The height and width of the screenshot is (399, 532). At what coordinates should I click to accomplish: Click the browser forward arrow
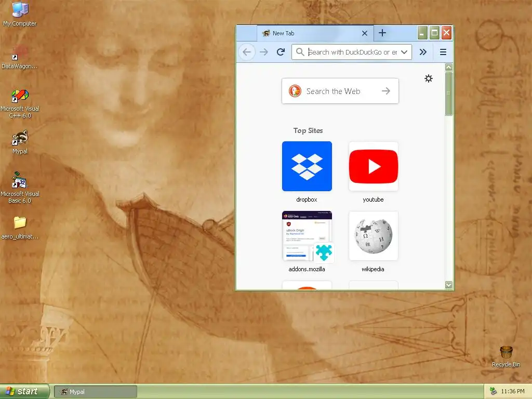263,52
